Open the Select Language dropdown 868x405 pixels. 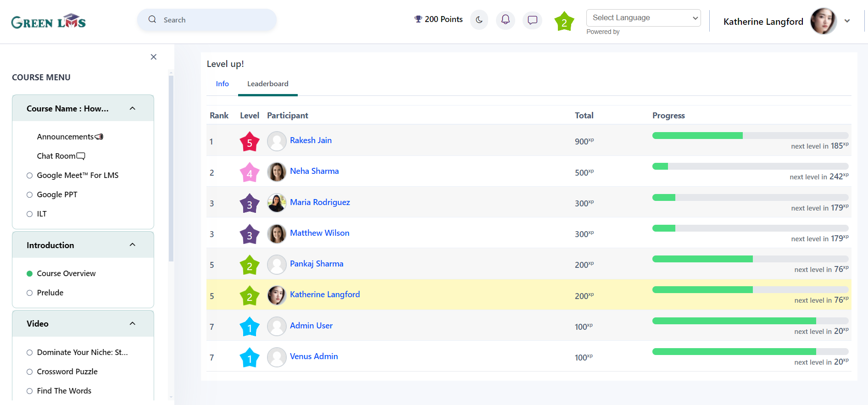643,18
